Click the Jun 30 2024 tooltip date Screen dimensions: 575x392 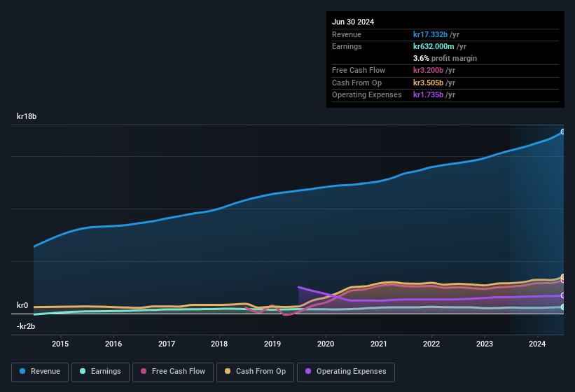[x=353, y=22]
